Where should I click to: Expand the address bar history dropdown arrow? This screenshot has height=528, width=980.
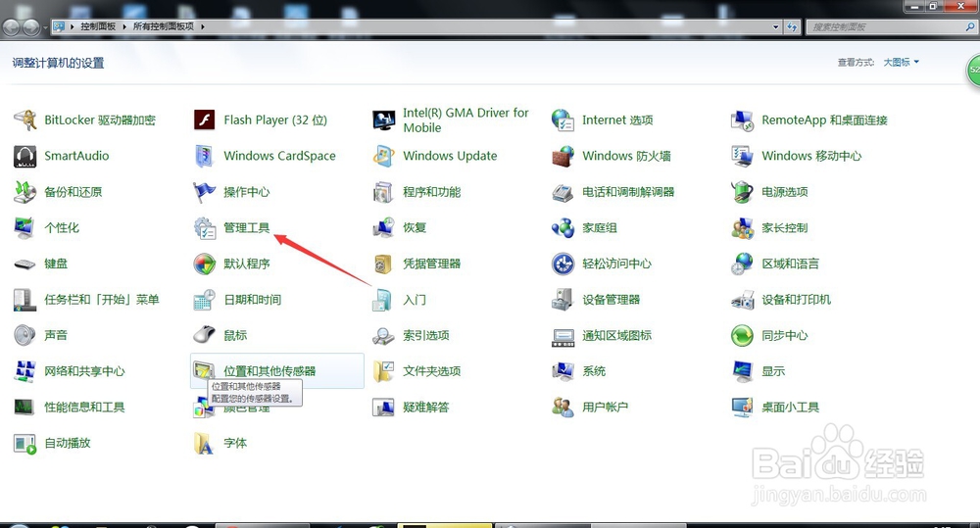coord(775,26)
